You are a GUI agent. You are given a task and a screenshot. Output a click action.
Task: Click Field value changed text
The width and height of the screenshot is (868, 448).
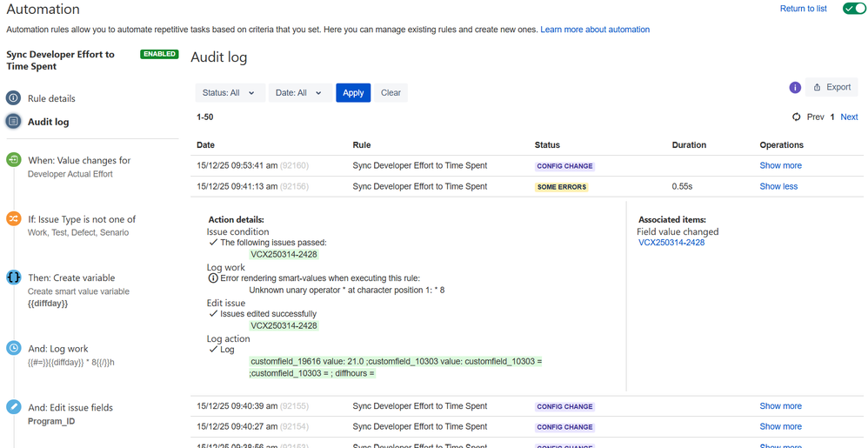[x=678, y=231]
